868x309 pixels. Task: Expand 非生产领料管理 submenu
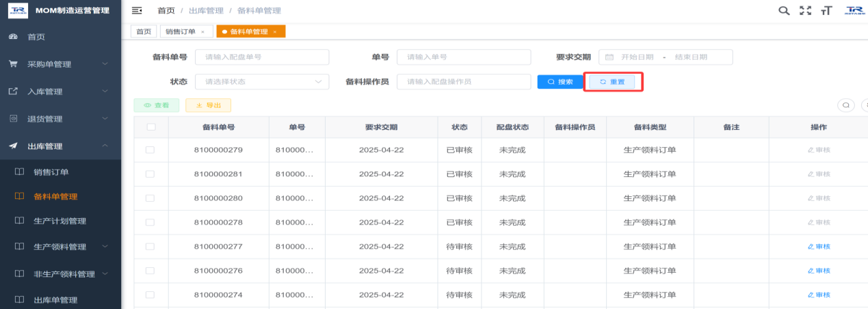(105, 273)
